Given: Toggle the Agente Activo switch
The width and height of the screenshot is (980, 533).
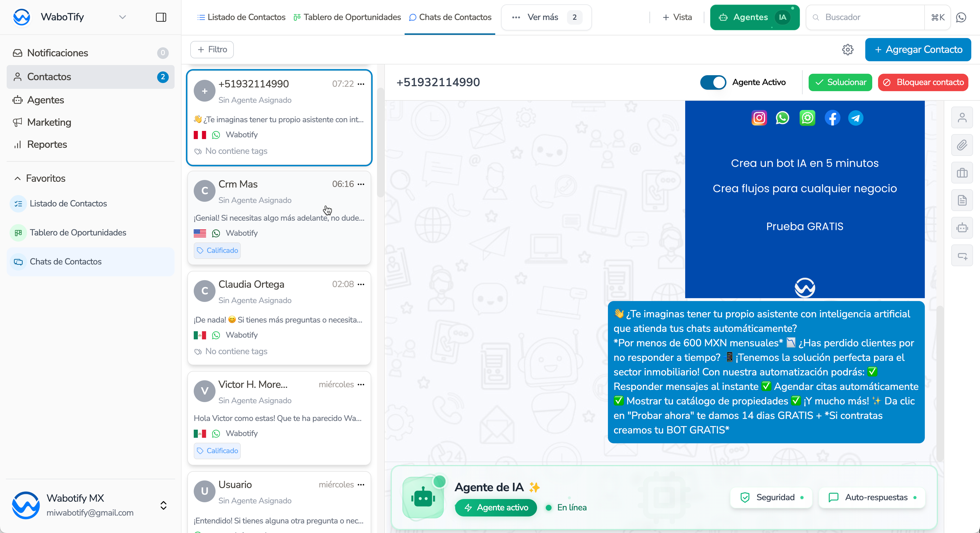Looking at the screenshot, I should click(713, 82).
